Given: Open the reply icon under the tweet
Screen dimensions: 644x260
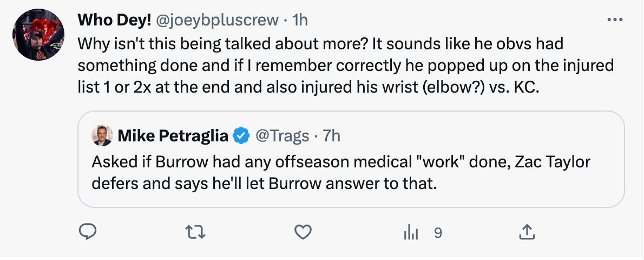Looking at the screenshot, I should (x=88, y=232).
